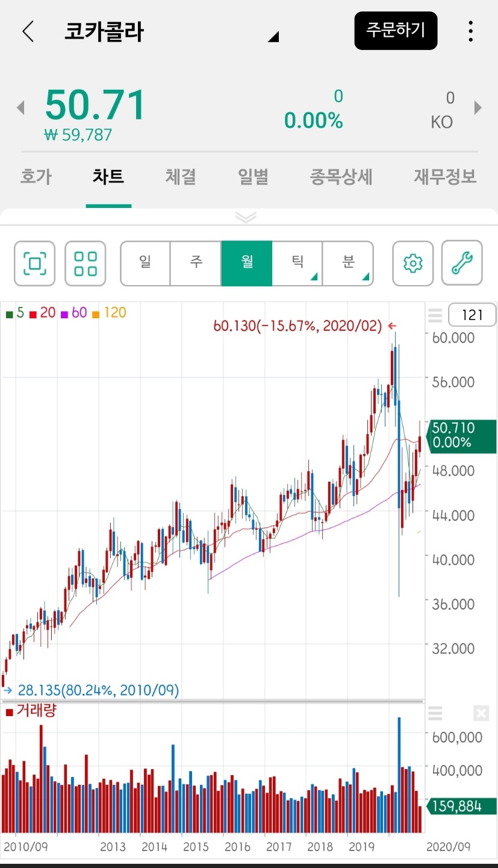The height and width of the screenshot is (868, 498).
Task: Select the 차트 tab
Action: 108,177
